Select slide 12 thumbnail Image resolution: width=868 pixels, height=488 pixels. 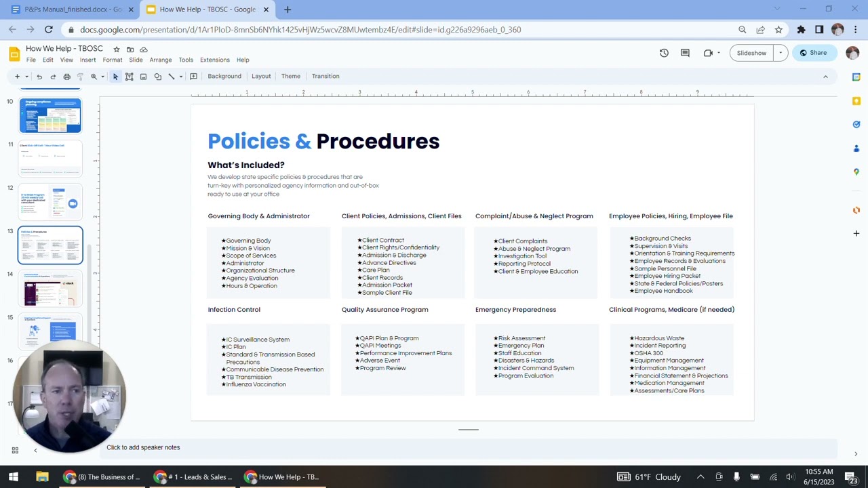50,202
